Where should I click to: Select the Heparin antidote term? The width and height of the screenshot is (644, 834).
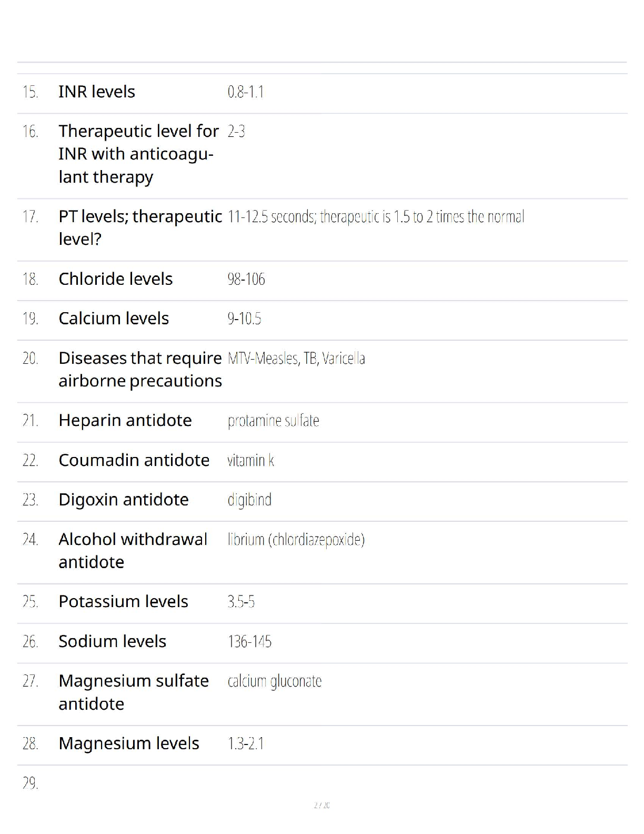[x=125, y=420]
